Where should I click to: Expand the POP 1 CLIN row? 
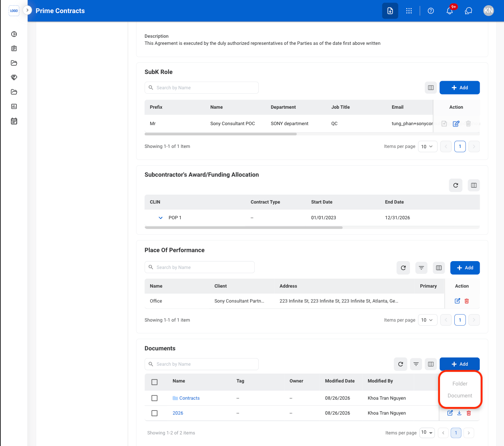click(161, 218)
